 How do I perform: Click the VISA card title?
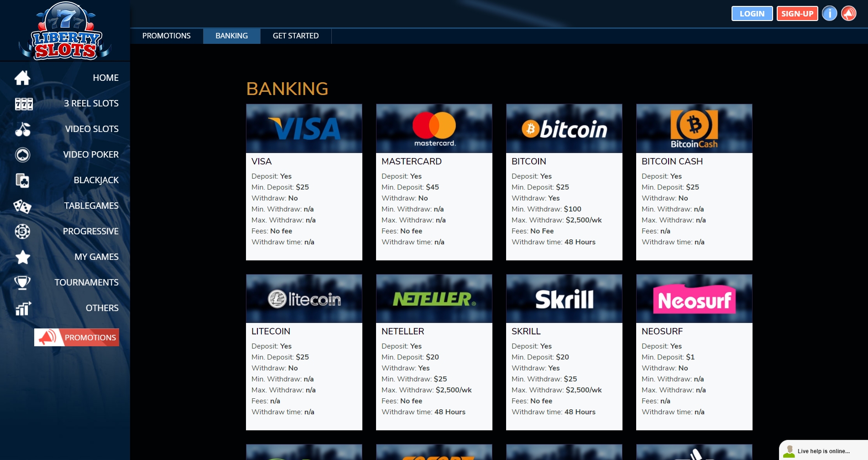pyautogui.click(x=261, y=161)
